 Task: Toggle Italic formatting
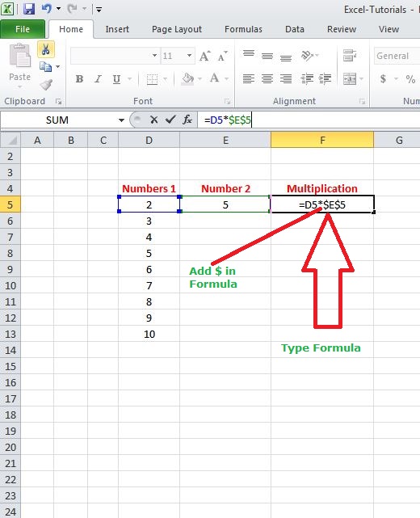click(x=98, y=79)
